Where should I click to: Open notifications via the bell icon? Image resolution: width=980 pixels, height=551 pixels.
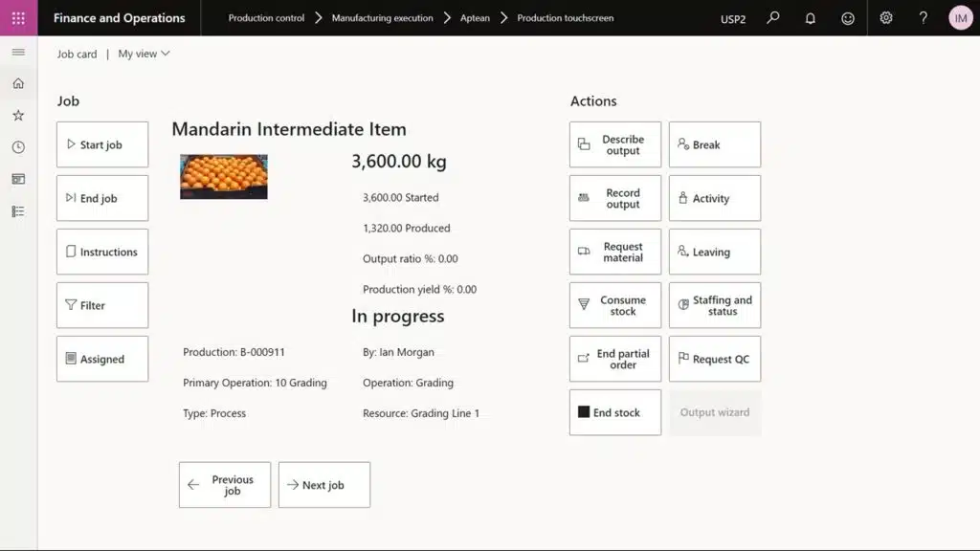(810, 17)
